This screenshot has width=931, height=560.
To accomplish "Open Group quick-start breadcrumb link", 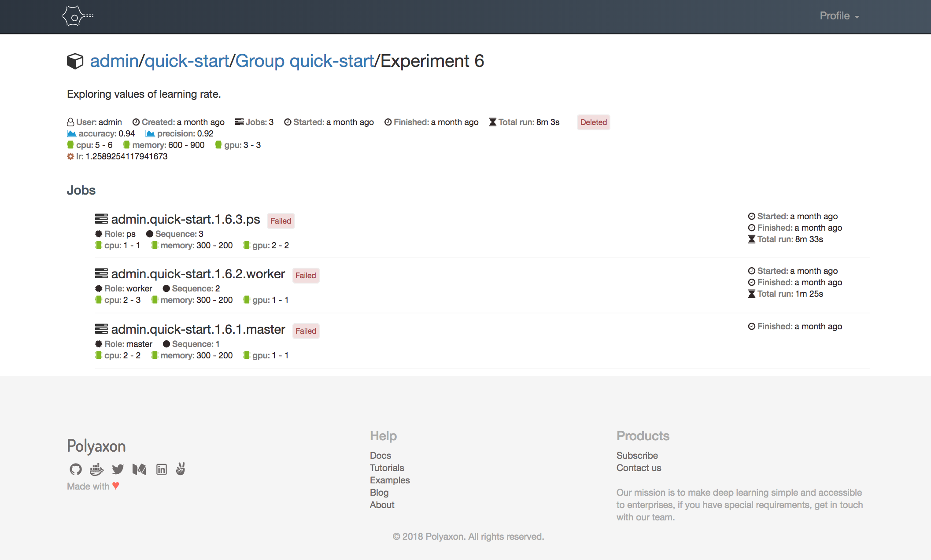I will point(304,61).
